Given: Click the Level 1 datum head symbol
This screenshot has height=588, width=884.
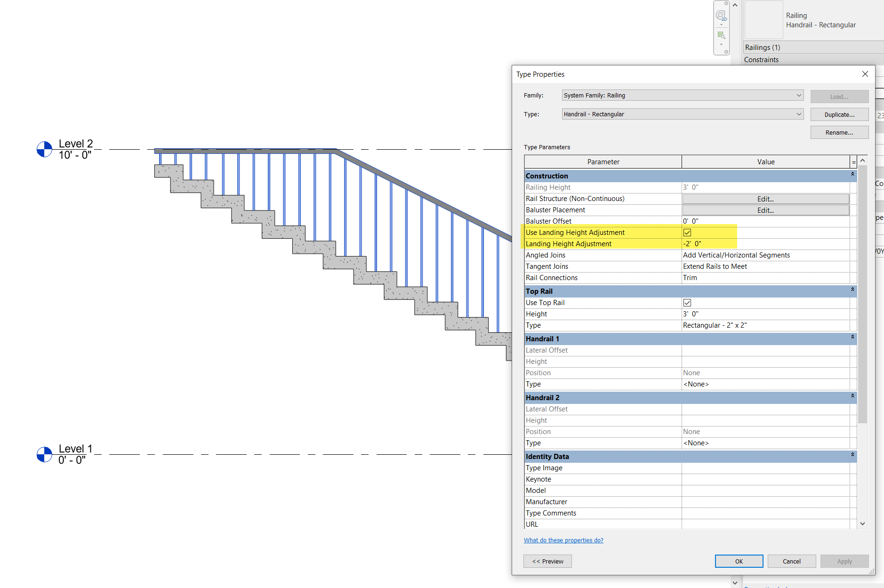Looking at the screenshot, I should coord(44,454).
